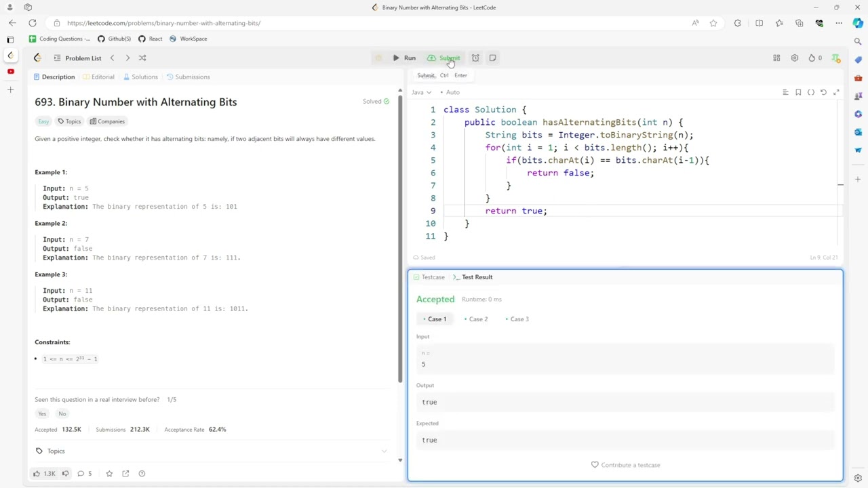Switch to the Editorial tab

(x=98, y=77)
